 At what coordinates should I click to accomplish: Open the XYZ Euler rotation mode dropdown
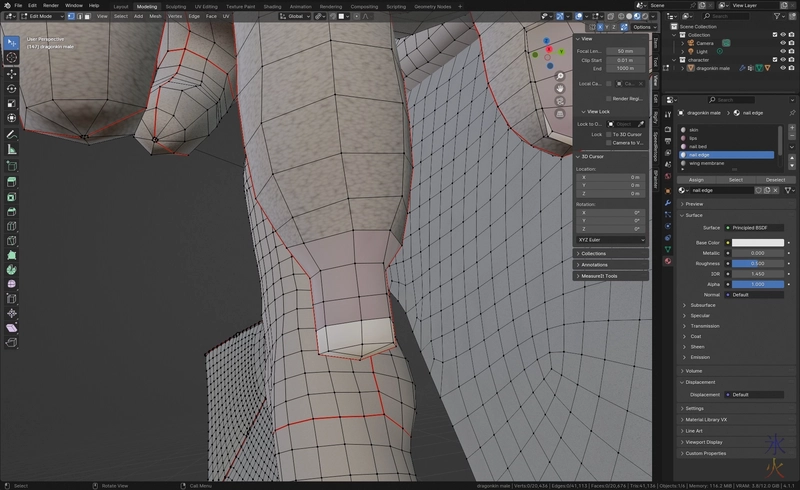tap(612, 240)
